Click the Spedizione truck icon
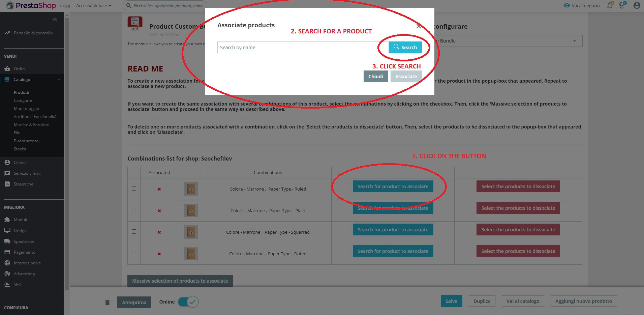The width and height of the screenshot is (644, 315). point(7,241)
